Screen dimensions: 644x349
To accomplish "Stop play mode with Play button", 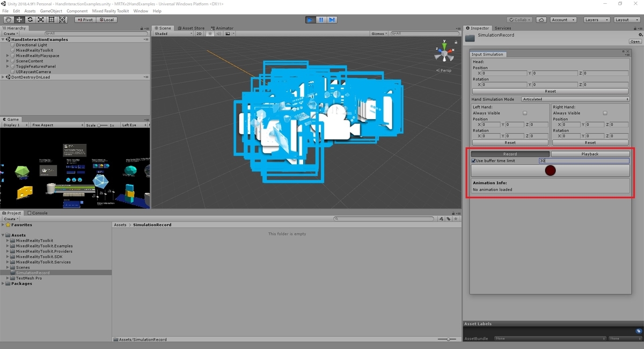I will pos(310,20).
